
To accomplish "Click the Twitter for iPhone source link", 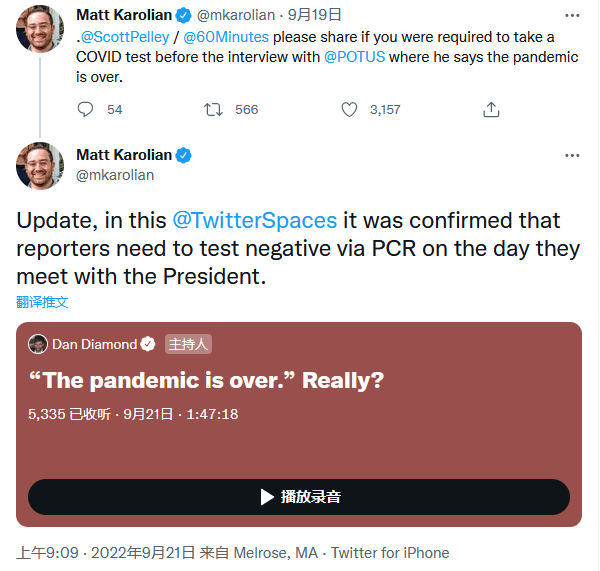I will pyautogui.click(x=390, y=553).
